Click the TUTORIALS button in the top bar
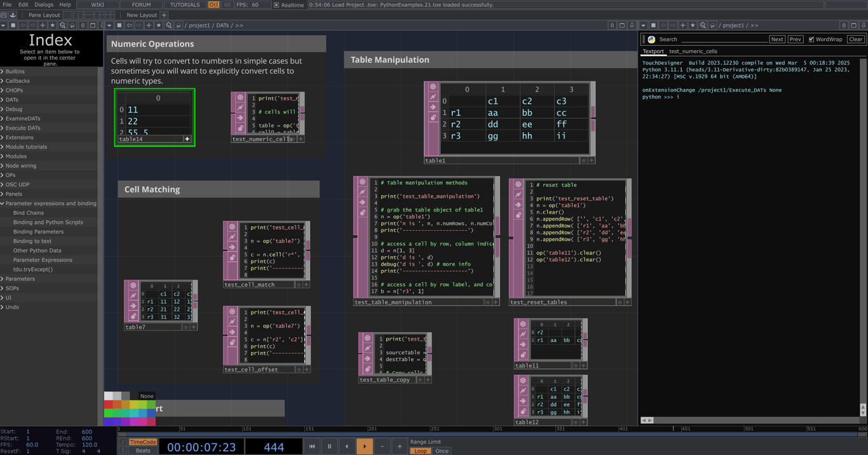 click(184, 4)
